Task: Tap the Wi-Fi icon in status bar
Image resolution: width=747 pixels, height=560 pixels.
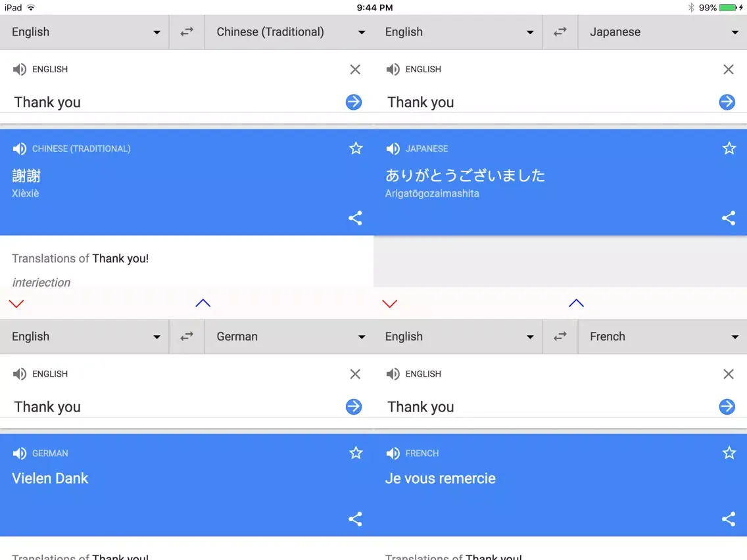Action: pos(31,8)
